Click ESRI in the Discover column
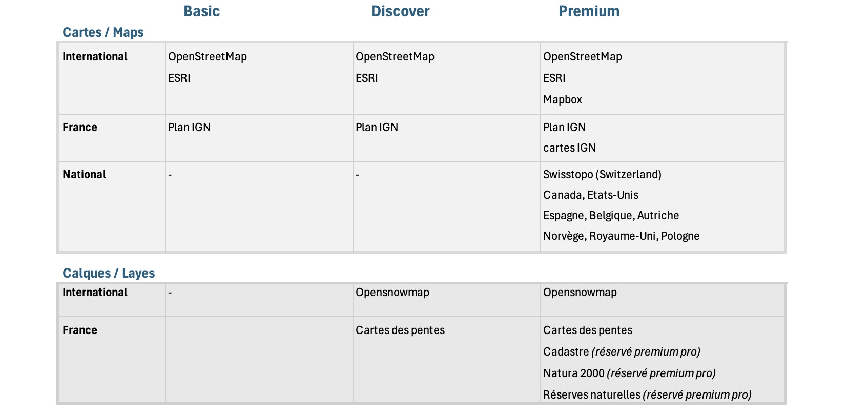 (x=366, y=78)
